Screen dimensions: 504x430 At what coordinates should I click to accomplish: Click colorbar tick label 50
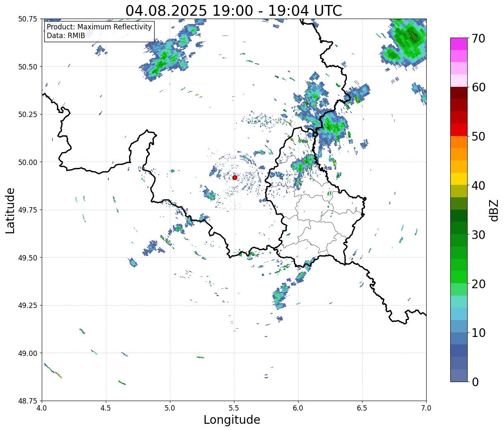478,136
